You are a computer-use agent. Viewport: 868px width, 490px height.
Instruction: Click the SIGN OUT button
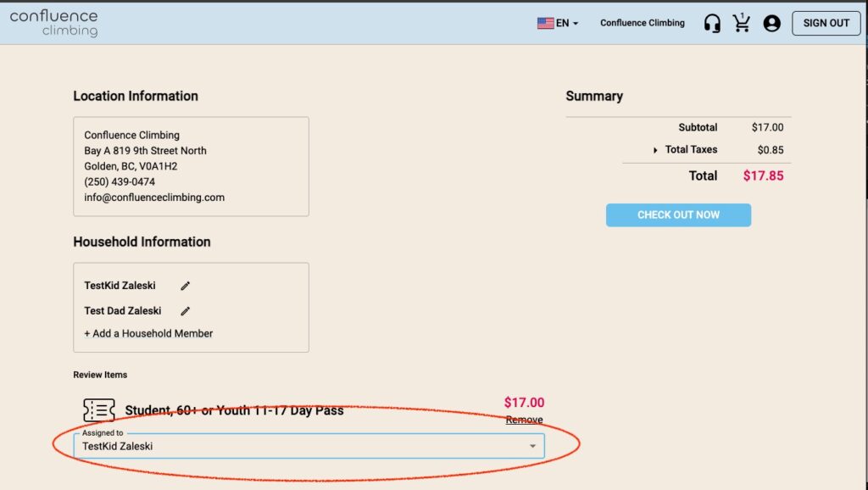[x=826, y=23]
